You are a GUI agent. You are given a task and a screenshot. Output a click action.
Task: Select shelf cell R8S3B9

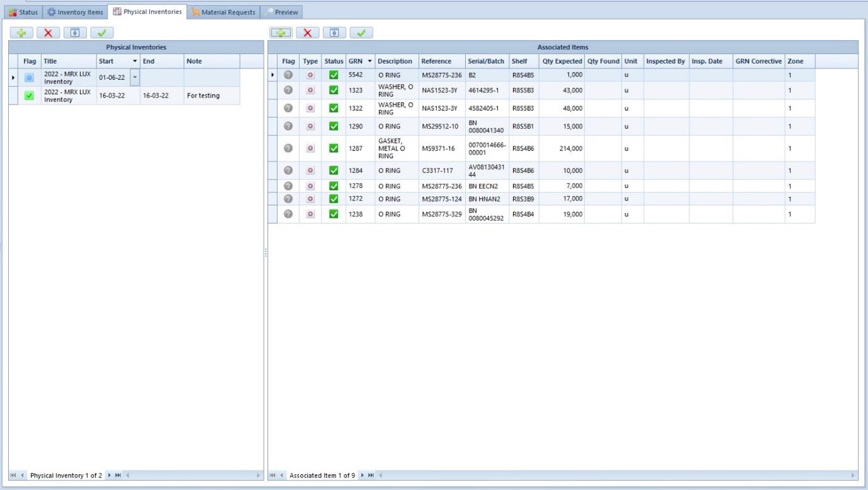pyautogui.click(x=524, y=199)
